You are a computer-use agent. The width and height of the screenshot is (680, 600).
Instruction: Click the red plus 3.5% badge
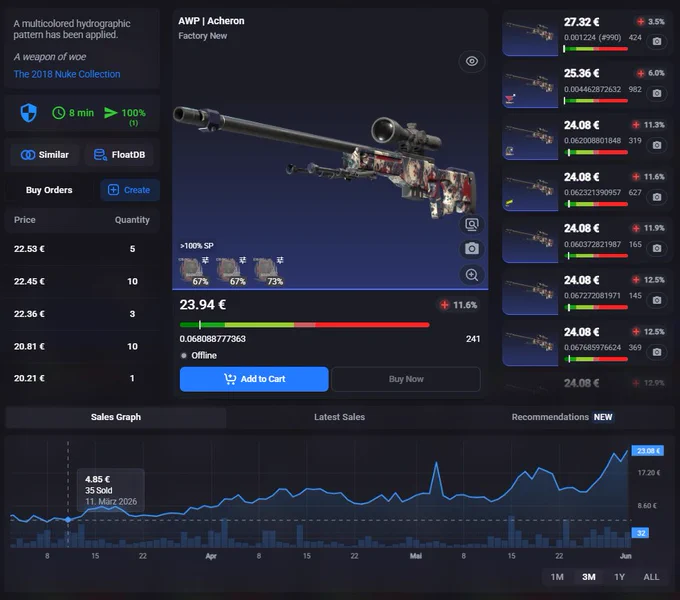tap(651, 22)
